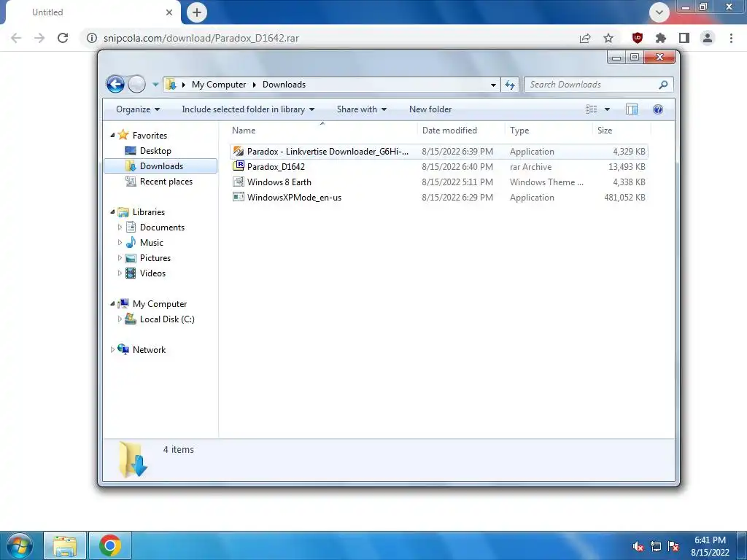Sort by Type column header

[x=519, y=131]
